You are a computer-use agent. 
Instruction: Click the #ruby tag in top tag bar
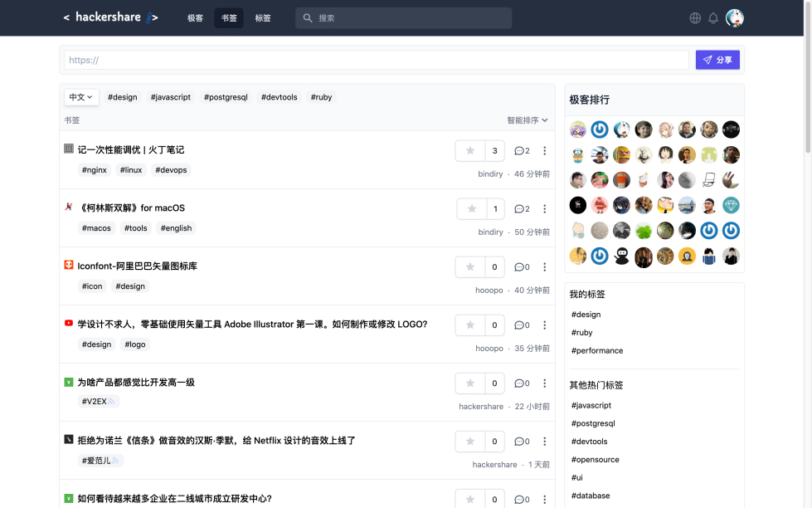[x=321, y=97]
